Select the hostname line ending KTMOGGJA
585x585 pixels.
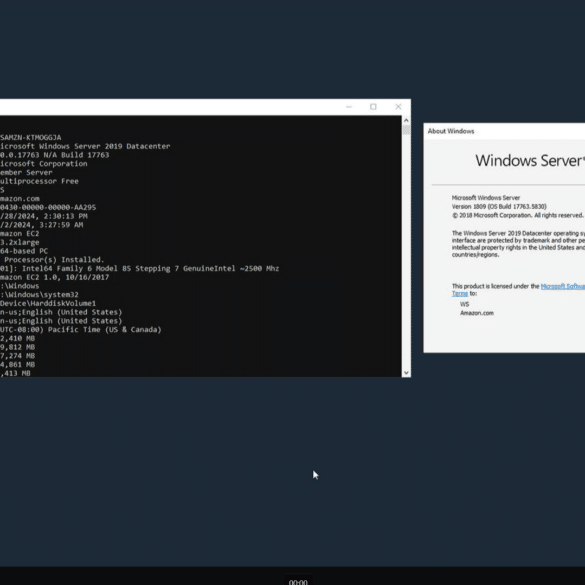(31, 138)
